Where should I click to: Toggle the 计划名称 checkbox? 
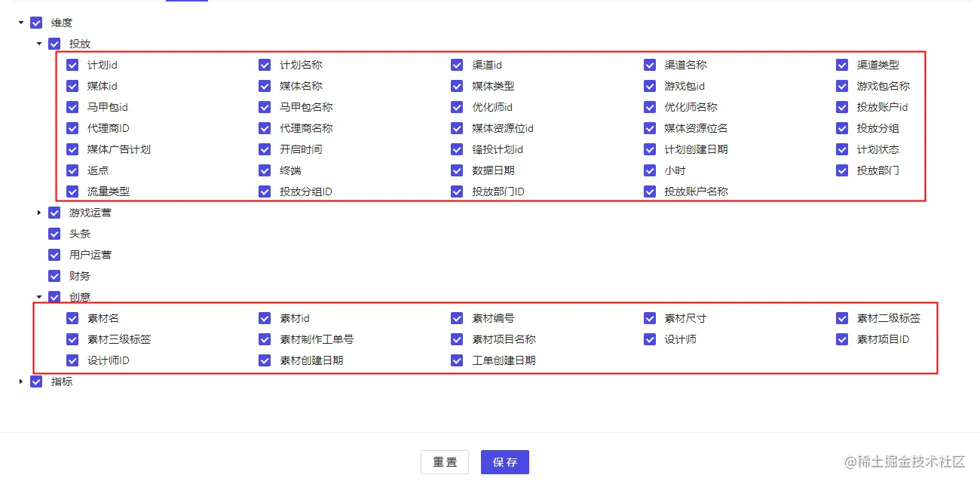coord(265,65)
